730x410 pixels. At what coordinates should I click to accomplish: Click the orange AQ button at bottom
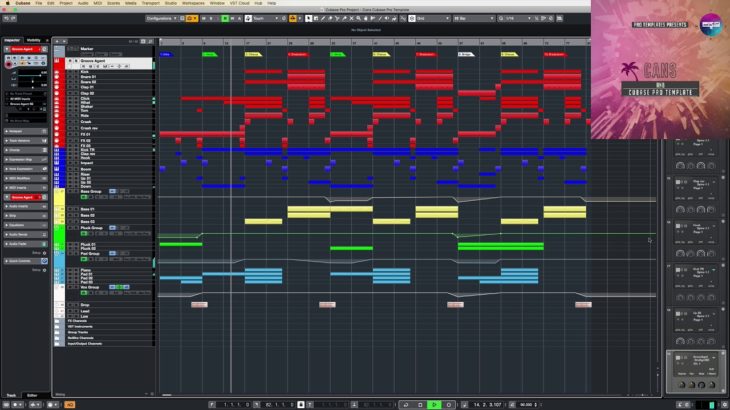coord(69,404)
